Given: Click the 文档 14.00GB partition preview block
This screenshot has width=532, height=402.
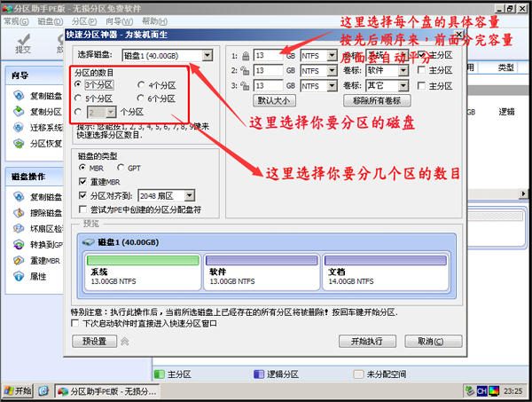Looking at the screenshot, I should pos(386,272).
